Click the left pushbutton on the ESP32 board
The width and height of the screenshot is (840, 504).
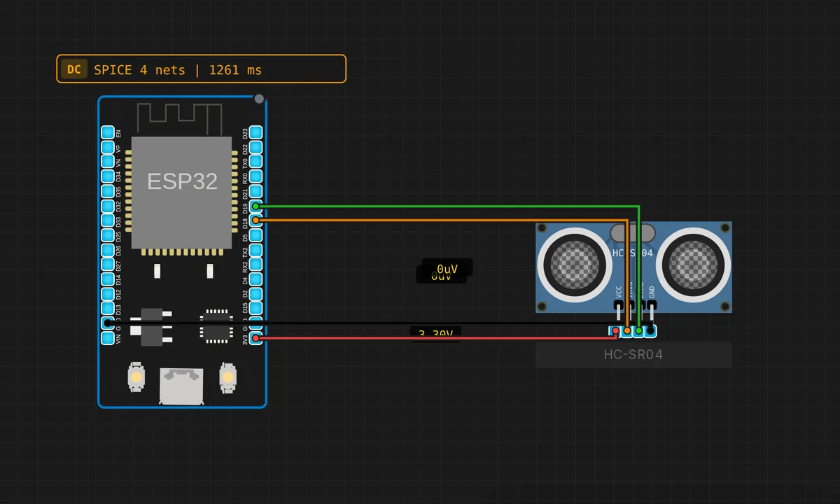click(x=136, y=377)
